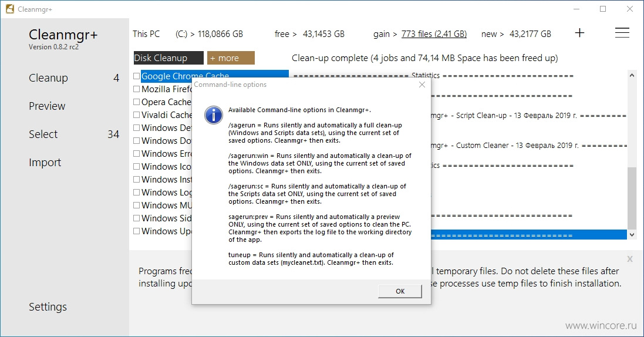644x337 pixels.
Task: Check the Windows Downloads item checkbox
Action: pos(136,140)
